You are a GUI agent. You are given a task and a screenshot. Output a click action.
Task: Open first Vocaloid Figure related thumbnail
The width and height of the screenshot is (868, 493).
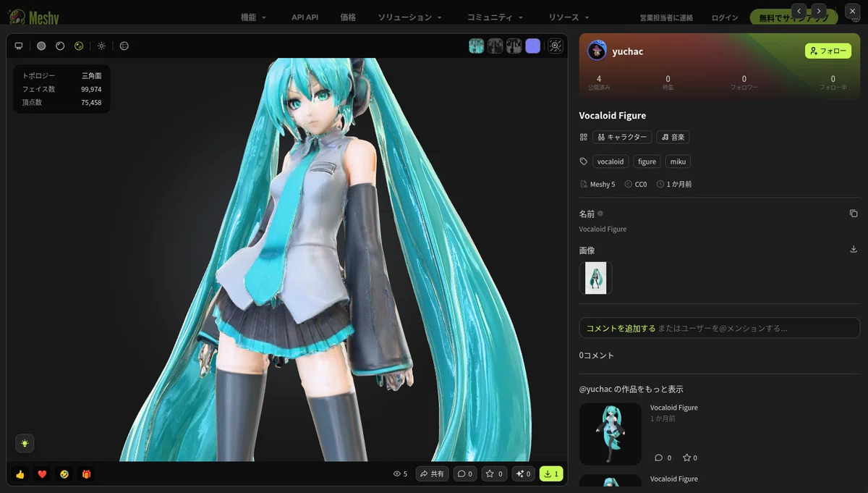(610, 434)
